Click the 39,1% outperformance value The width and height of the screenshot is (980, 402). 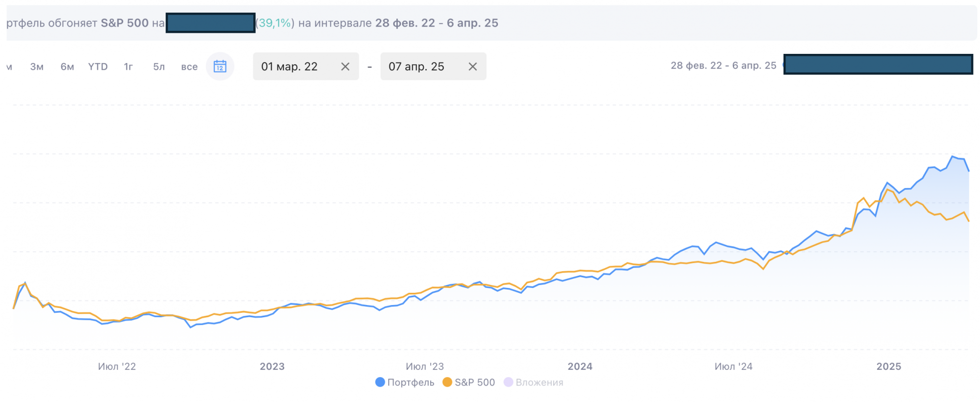(274, 23)
